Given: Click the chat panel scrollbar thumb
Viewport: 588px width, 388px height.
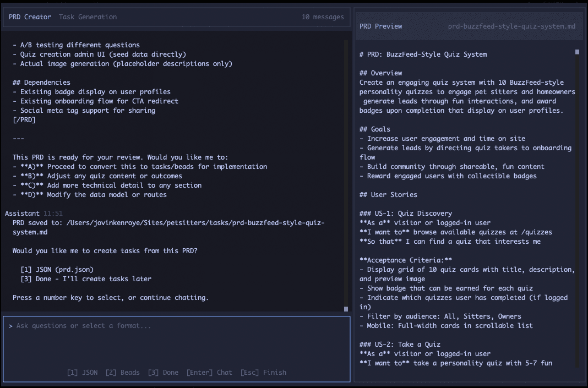Looking at the screenshot, I should pos(346,309).
